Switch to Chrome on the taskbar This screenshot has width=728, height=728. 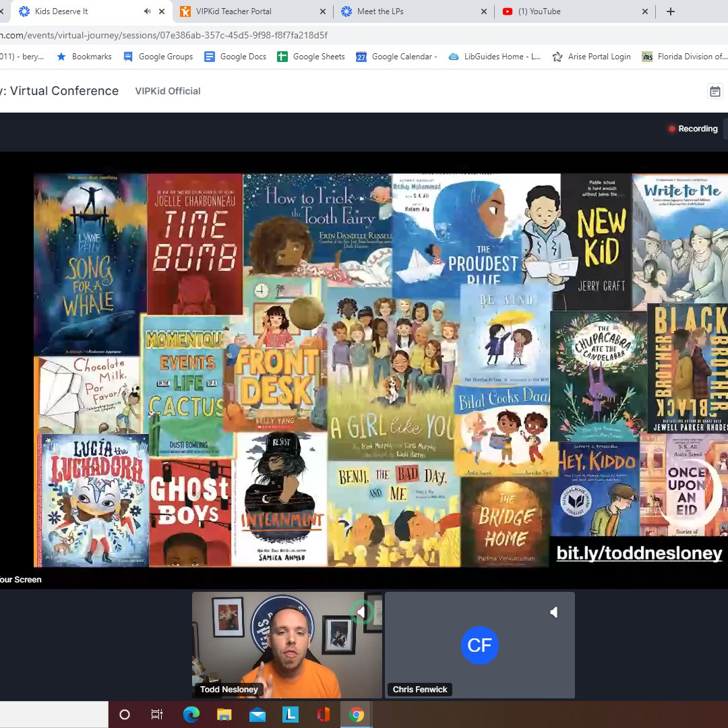[x=357, y=715]
